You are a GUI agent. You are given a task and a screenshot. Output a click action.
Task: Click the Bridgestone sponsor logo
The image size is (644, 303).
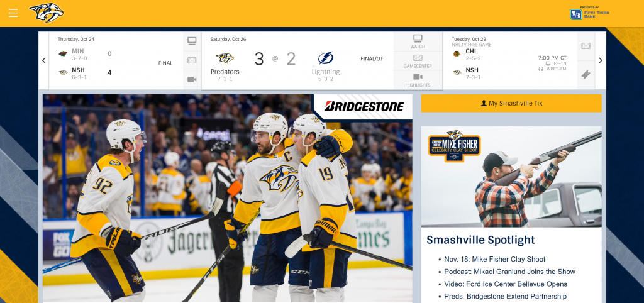(x=364, y=107)
